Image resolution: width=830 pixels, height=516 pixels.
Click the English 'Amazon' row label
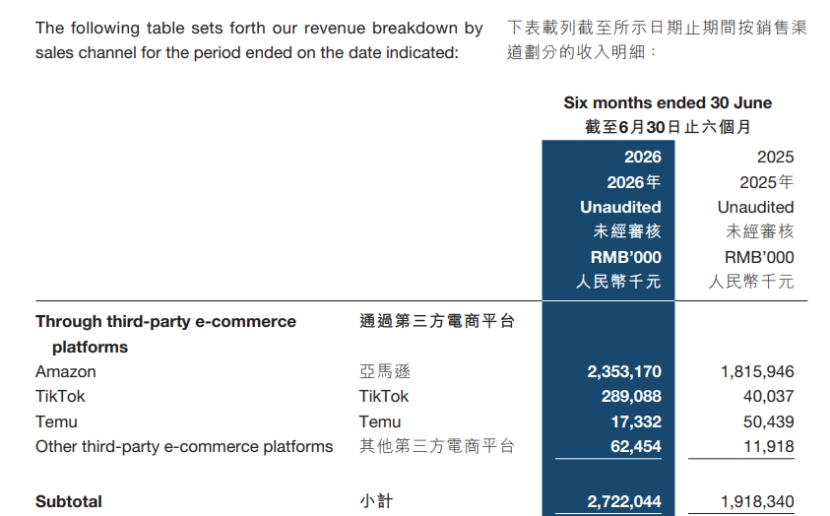pos(66,372)
